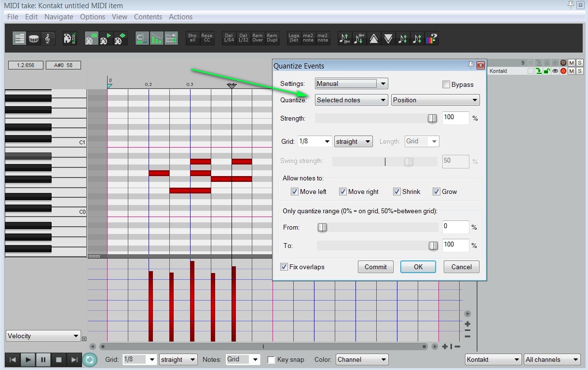Click the double down-arrow toolbar icon

[388, 39]
